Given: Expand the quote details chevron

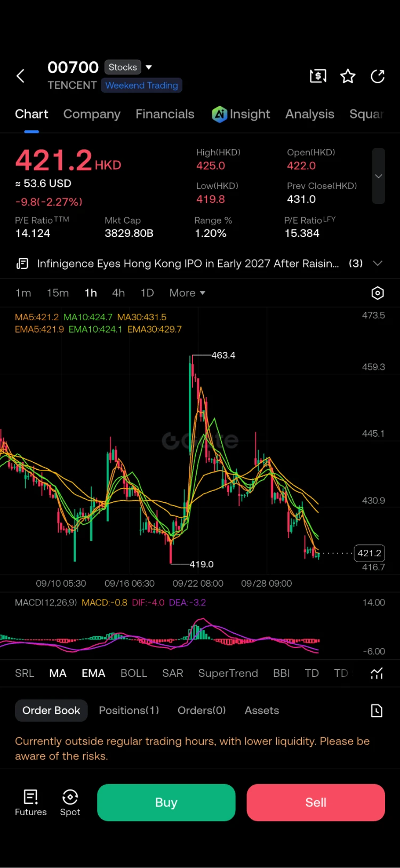Looking at the screenshot, I should [x=378, y=176].
